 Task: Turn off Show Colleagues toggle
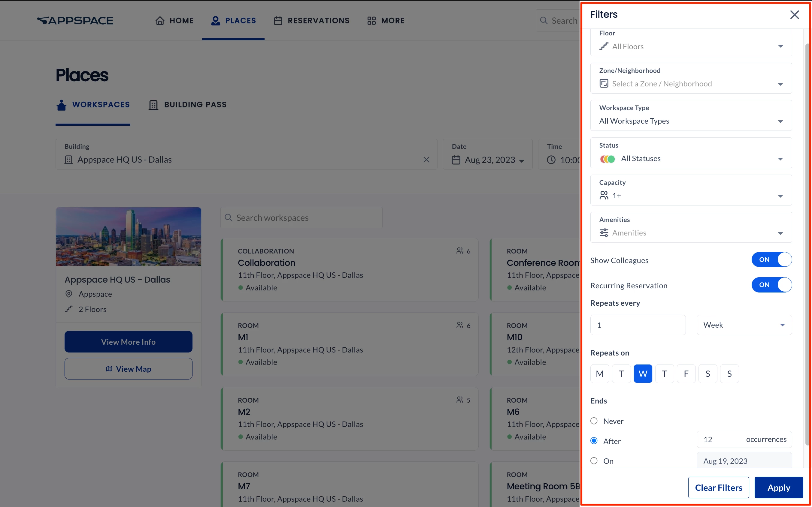tap(771, 259)
